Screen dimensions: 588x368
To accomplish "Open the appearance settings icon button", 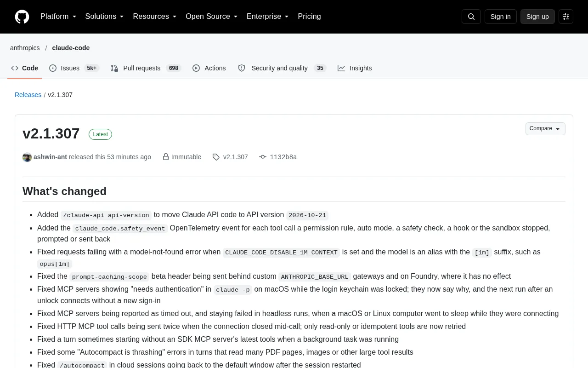I will 566,17.
